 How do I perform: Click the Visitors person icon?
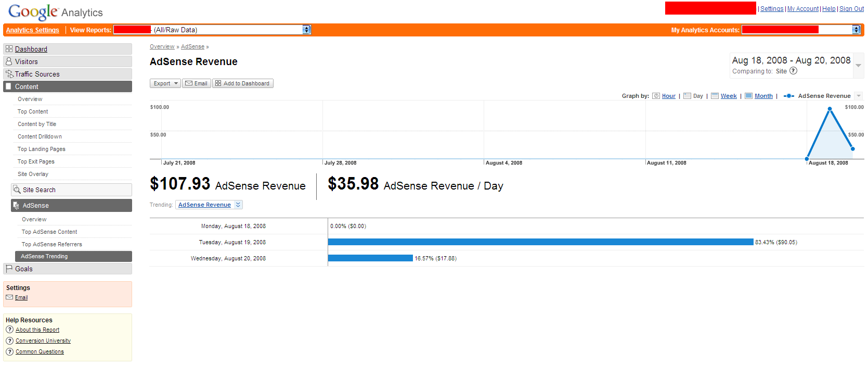9,61
